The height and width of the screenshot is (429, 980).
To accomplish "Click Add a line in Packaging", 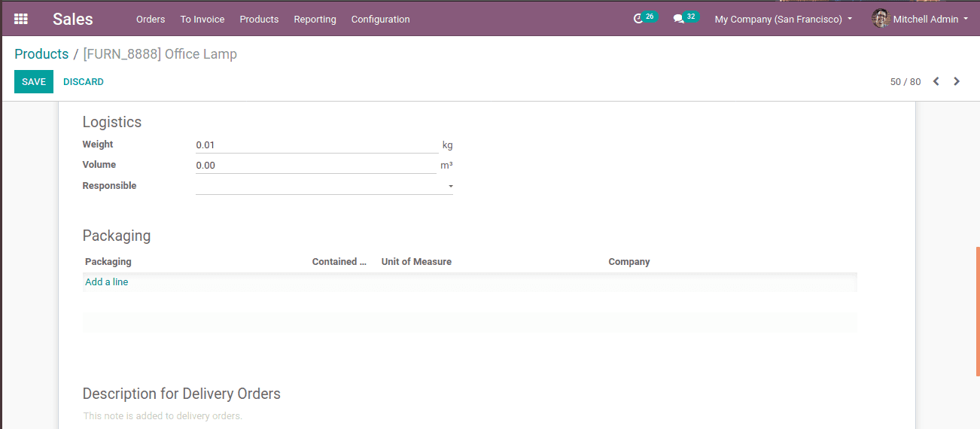I will tap(107, 282).
